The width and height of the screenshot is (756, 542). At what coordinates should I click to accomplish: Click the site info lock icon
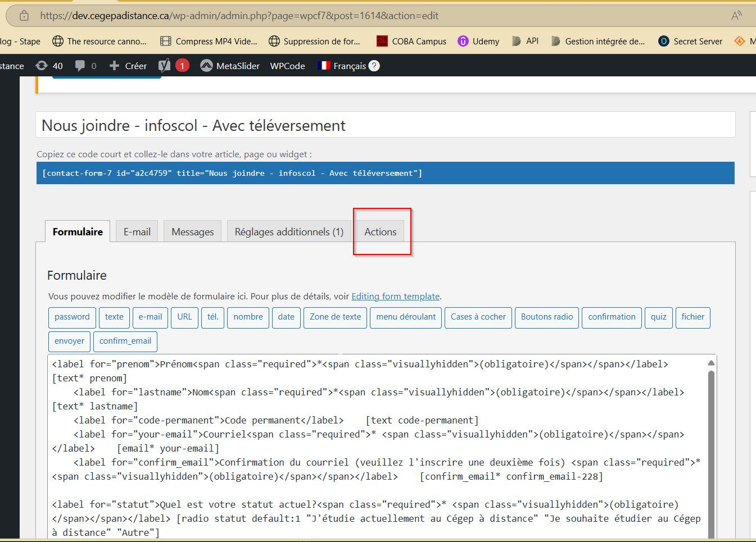pos(24,16)
